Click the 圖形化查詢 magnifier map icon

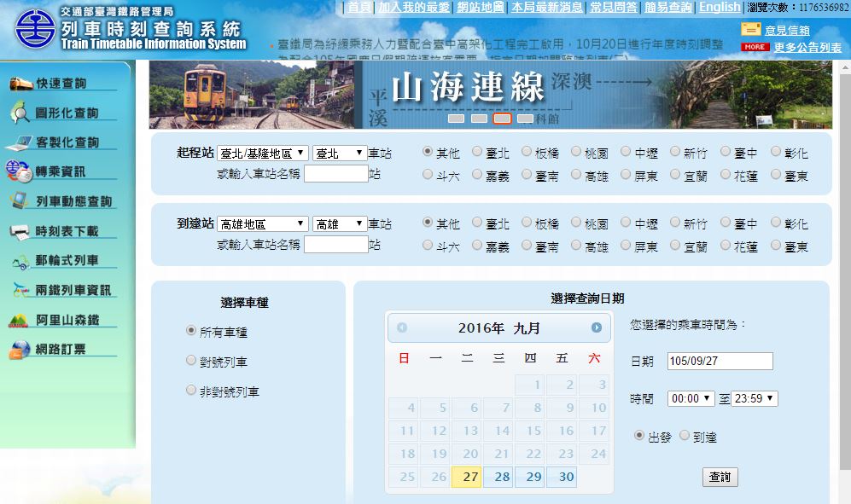click(20, 113)
